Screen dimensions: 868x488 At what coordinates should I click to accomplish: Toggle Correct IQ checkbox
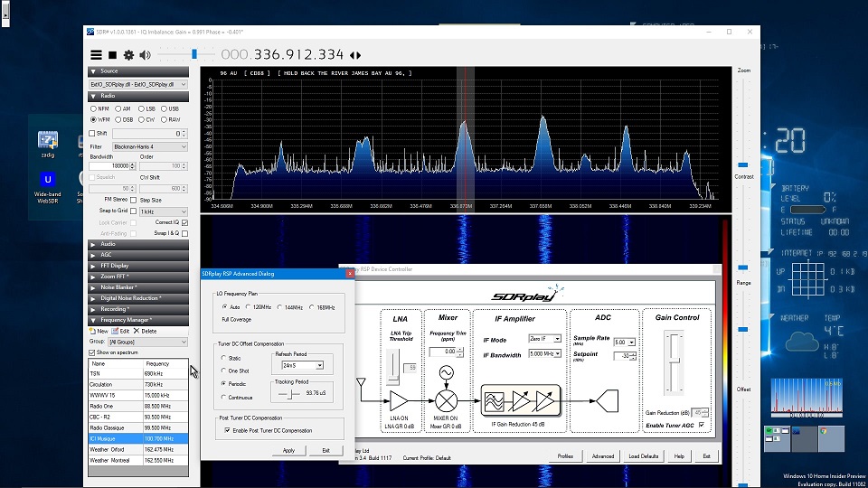(184, 222)
